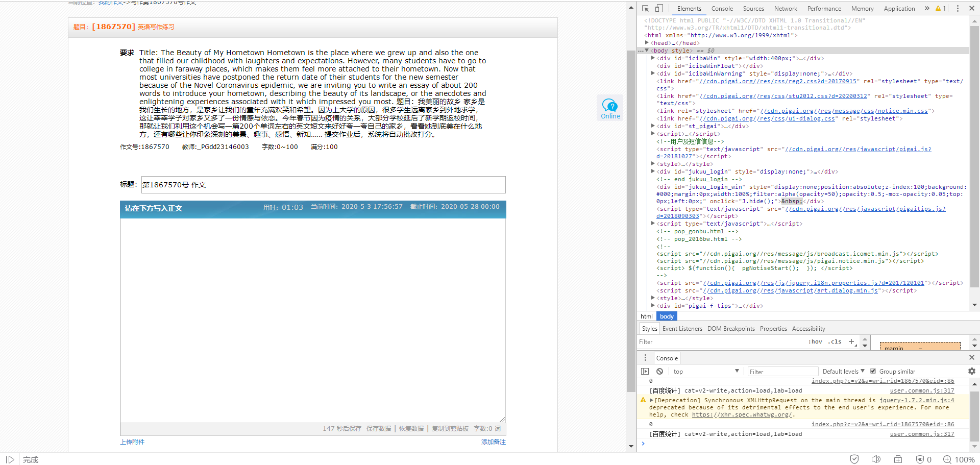Click into the essay title field 标题
Screen dimensions: 980x465
323,185
